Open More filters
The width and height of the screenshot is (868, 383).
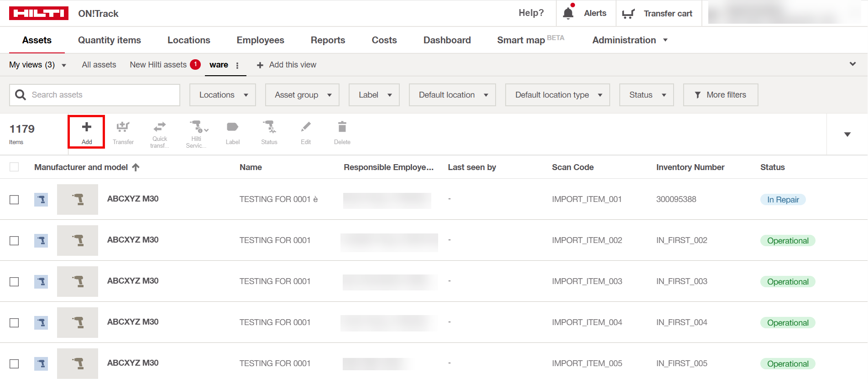tap(721, 95)
